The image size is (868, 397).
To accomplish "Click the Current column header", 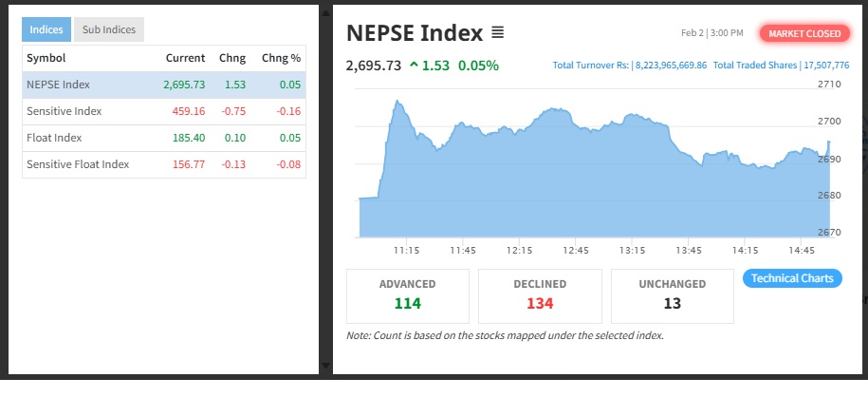I will click(185, 58).
